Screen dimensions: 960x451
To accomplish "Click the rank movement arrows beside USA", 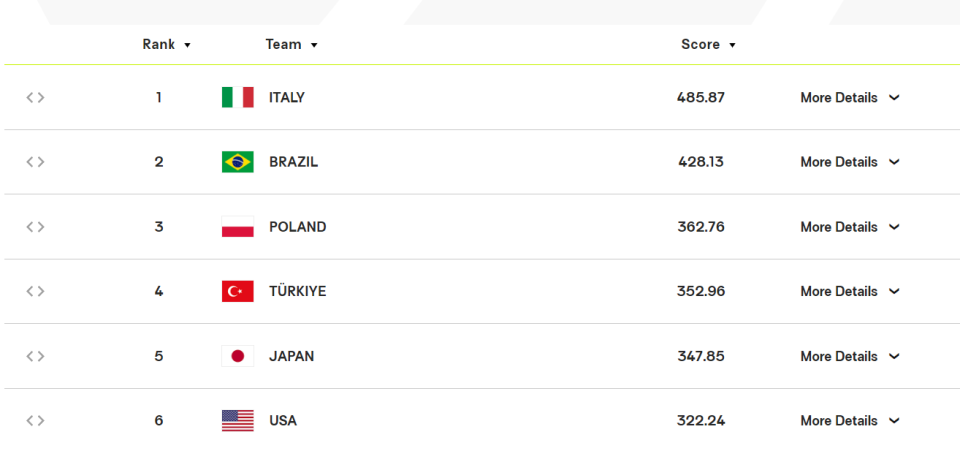I will 36,420.
